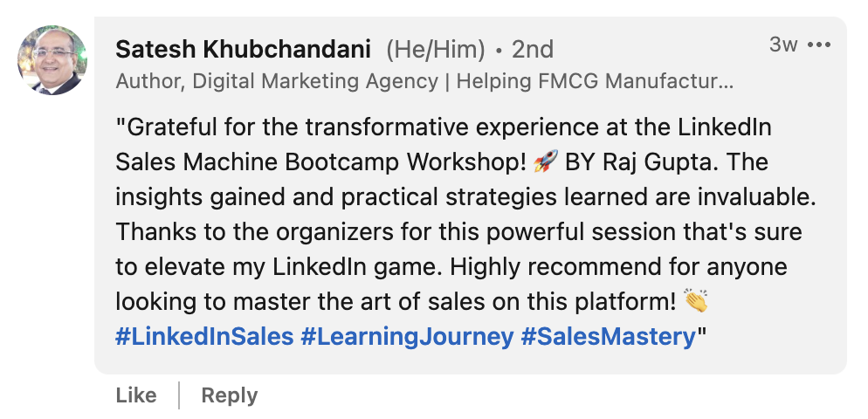
Task: Open the #LinkedInSales hashtag
Action: pyautogui.click(x=204, y=336)
